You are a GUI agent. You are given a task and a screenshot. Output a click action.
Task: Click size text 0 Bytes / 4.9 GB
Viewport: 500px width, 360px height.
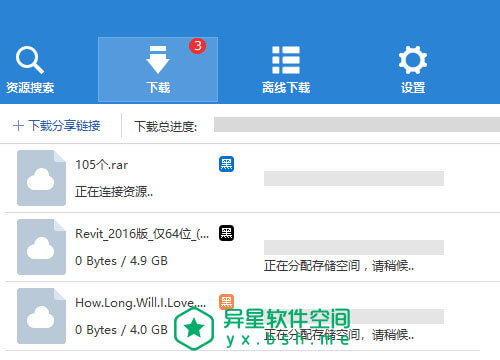[x=121, y=261]
